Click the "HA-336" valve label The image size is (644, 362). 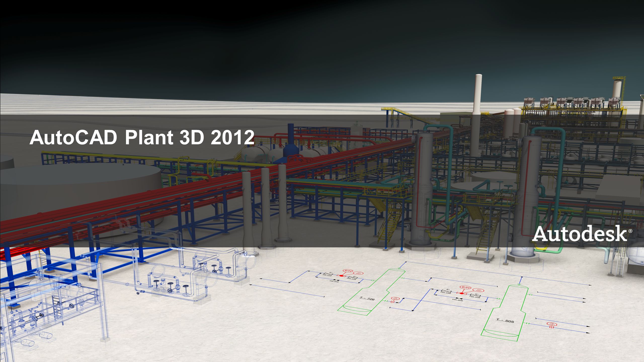pyautogui.click(x=475, y=297)
